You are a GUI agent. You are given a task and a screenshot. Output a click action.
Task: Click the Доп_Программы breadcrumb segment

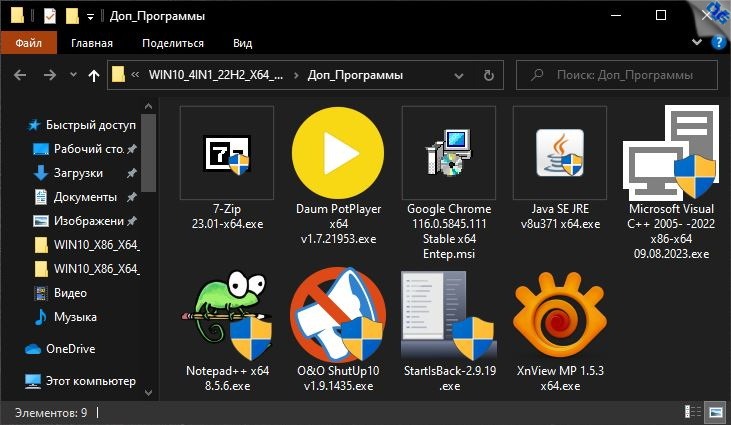[355, 75]
